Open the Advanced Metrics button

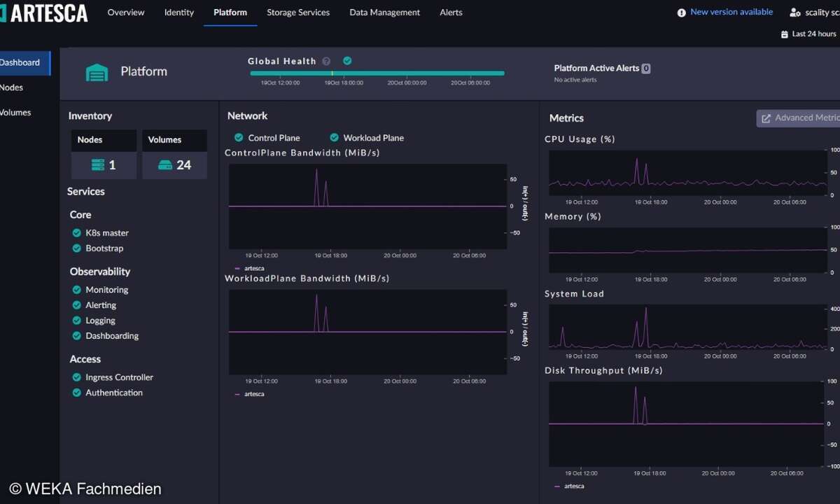pos(799,118)
